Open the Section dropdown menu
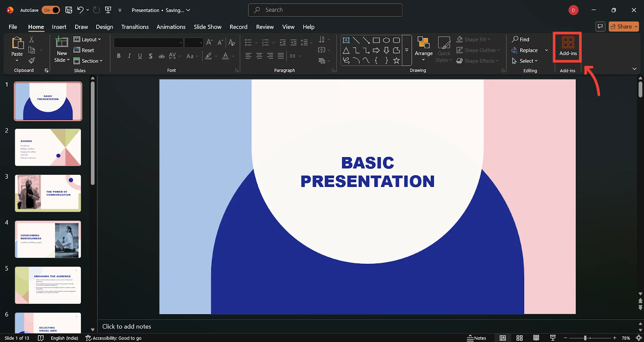This screenshot has width=644, height=342. click(x=88, y=61)
